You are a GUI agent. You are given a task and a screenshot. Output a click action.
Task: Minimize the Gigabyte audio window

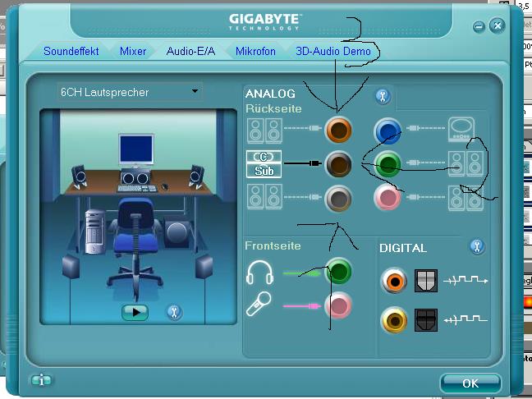[x=479, y=26]
